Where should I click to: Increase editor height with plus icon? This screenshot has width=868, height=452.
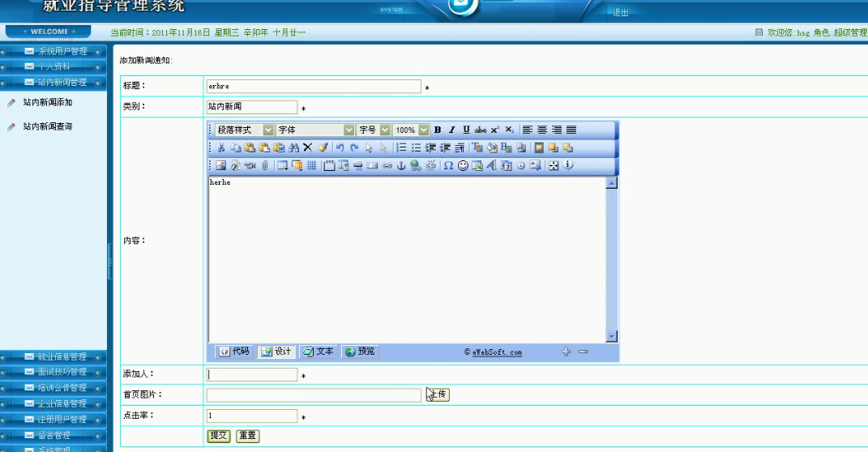[x=566, y=352]
